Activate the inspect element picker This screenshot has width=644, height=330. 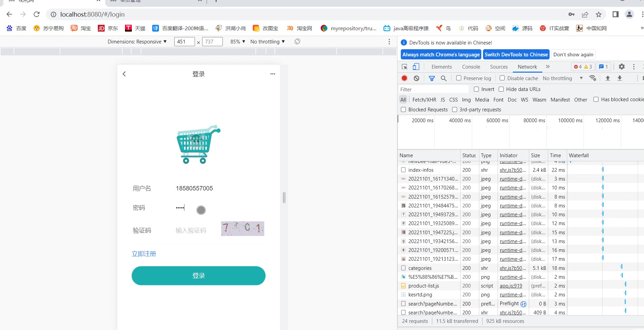point(404,67)
